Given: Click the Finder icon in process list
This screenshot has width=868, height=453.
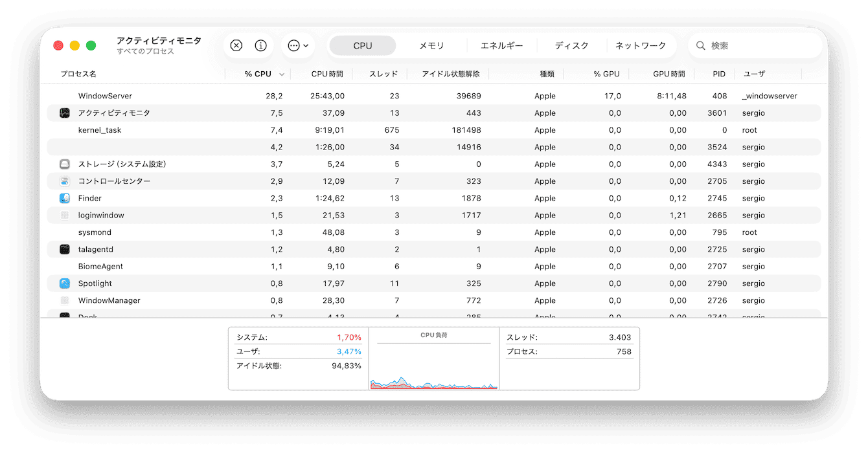Looking at the screenshot, I should (65, 198).
